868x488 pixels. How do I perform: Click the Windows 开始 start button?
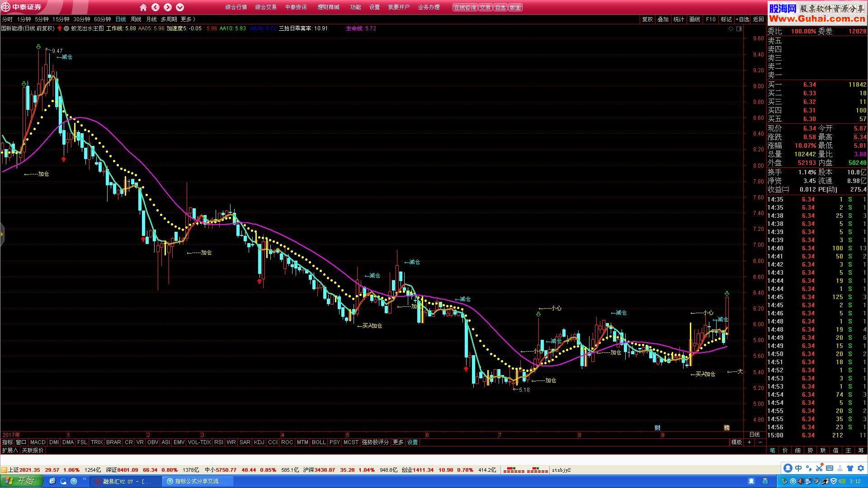pos(21,481)
